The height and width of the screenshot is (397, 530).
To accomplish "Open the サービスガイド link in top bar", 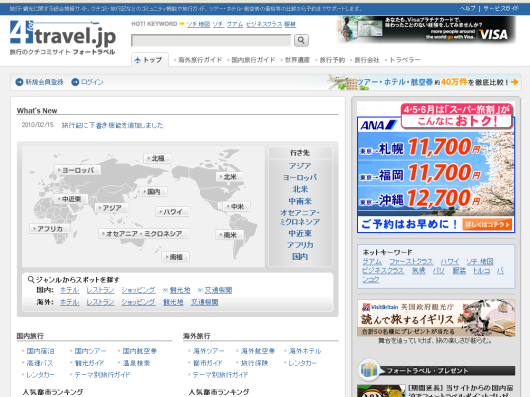I will click(x=501, y=8).
